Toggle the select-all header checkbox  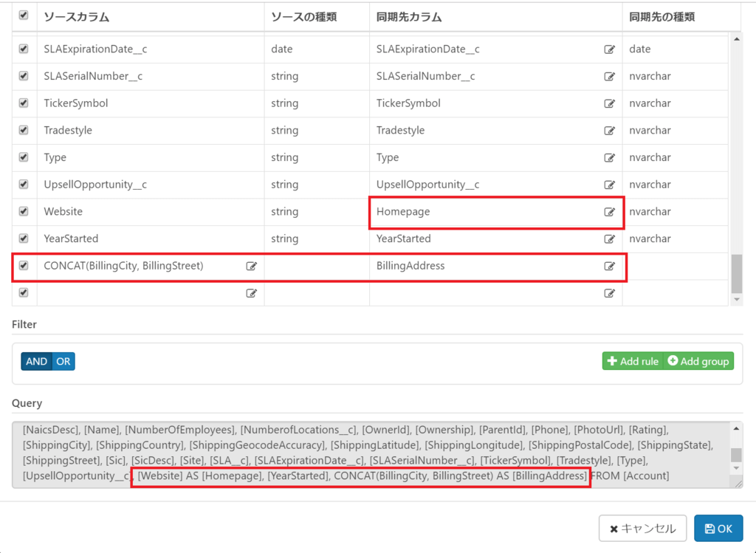pyautogui.click(x=24, y=15)
